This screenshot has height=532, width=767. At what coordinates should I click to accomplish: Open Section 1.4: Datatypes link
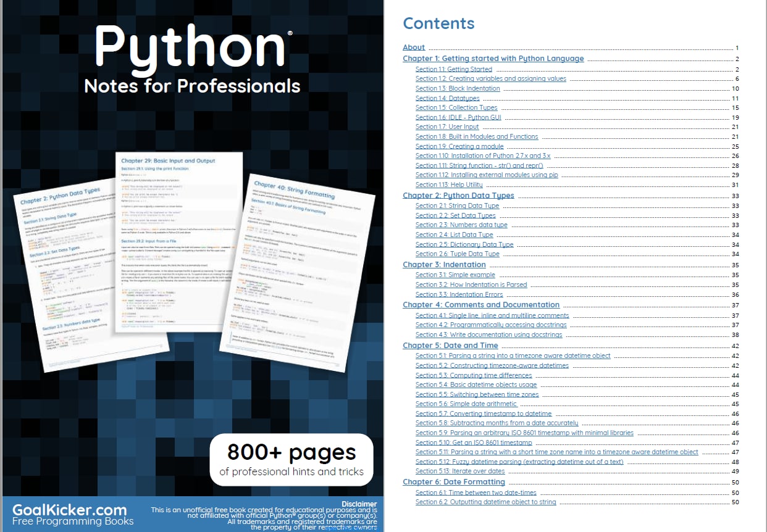448,98
